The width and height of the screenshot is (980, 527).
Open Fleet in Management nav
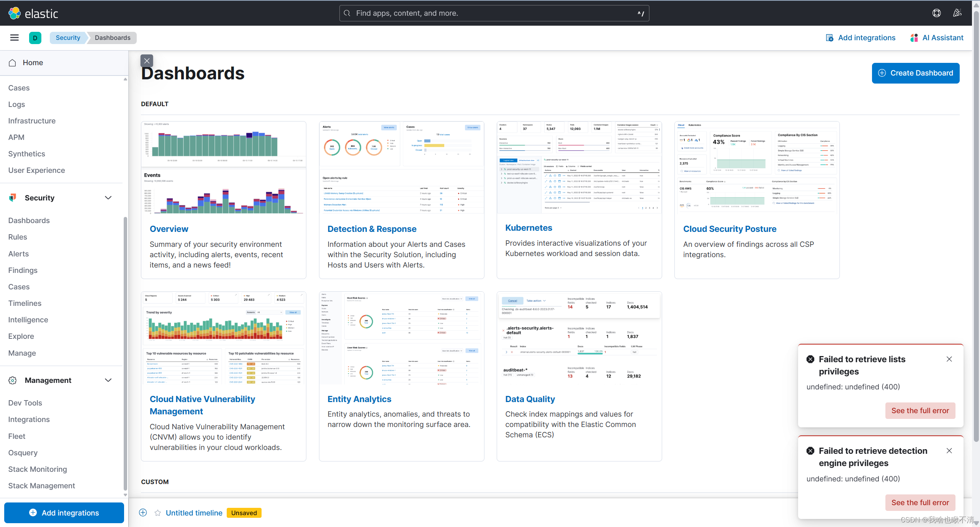[x=16, y=436]
